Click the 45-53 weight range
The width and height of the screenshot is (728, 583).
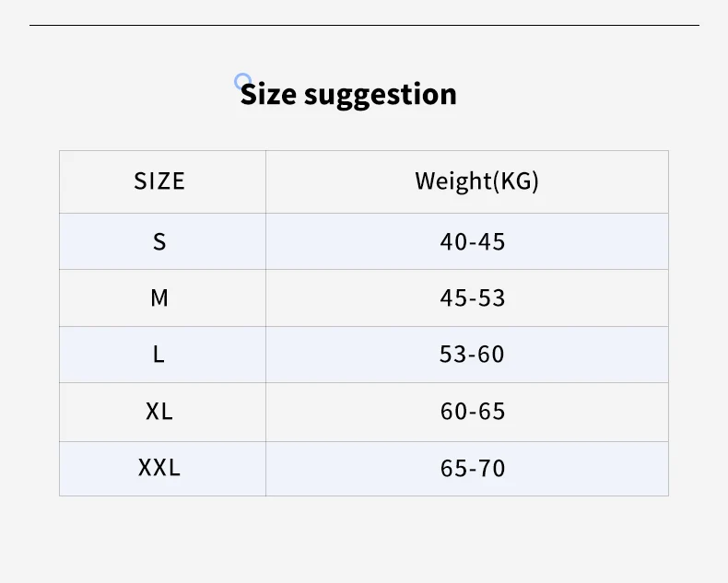pyautogui.click(x=473, y=298)
